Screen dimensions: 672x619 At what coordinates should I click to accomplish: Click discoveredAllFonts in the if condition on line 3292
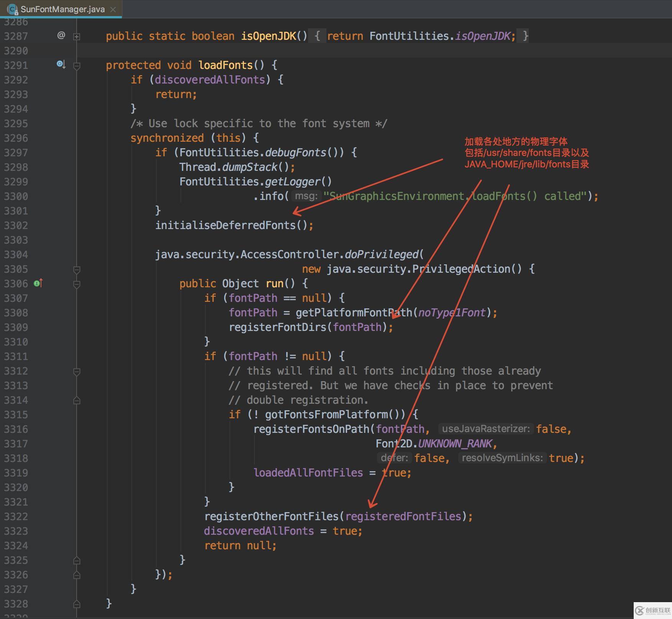210,80
